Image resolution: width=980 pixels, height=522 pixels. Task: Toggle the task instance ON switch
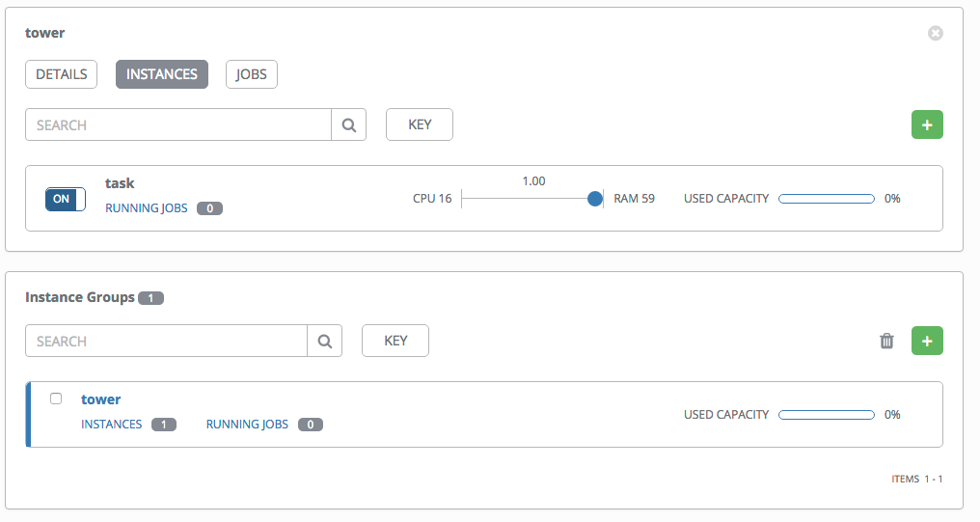point(65,199)
